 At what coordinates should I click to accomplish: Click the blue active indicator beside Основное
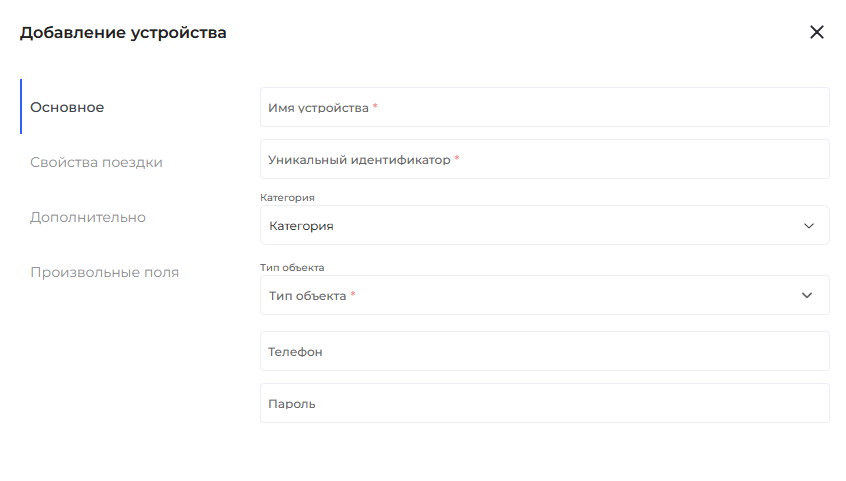click(21, 107)
